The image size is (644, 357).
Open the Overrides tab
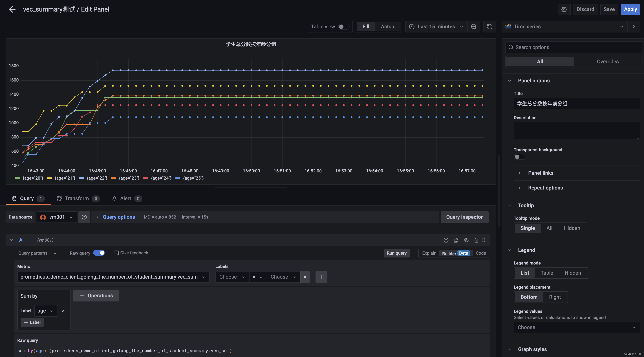click(608, 61)
